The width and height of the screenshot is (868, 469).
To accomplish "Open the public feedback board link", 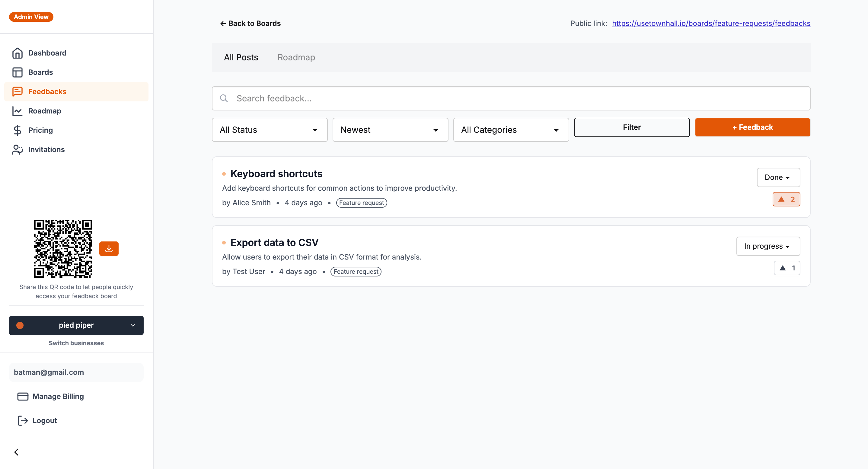I will tap(711, 23).
